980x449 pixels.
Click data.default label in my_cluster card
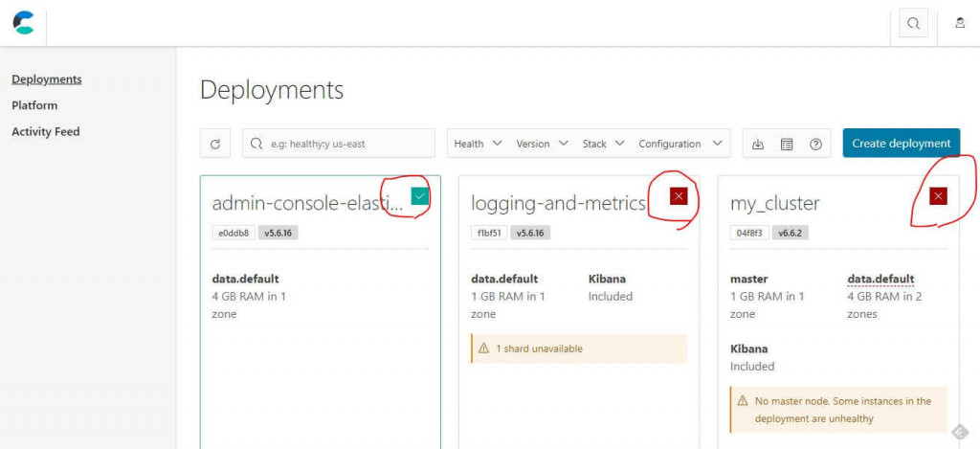pos(880,279)
